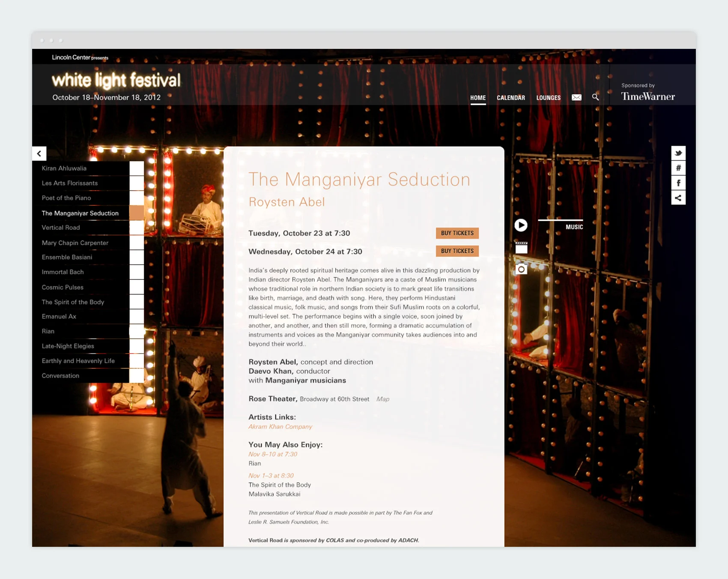Collapse the event list with back arrow
The image size is (728, 579).
point(39,153)
